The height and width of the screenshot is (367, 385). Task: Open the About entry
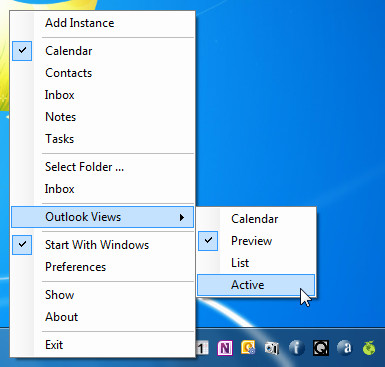click(102, 317)
